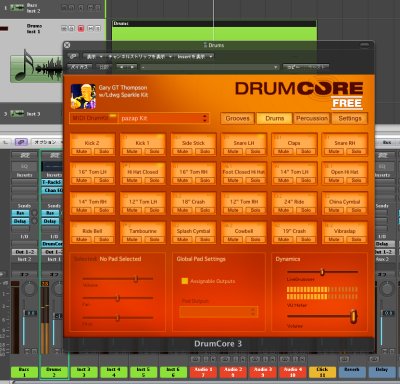The height and width of the screenshot is (384, 400).
Task: Click the link icon in Drums plugin header
Action: coord(73,56)
